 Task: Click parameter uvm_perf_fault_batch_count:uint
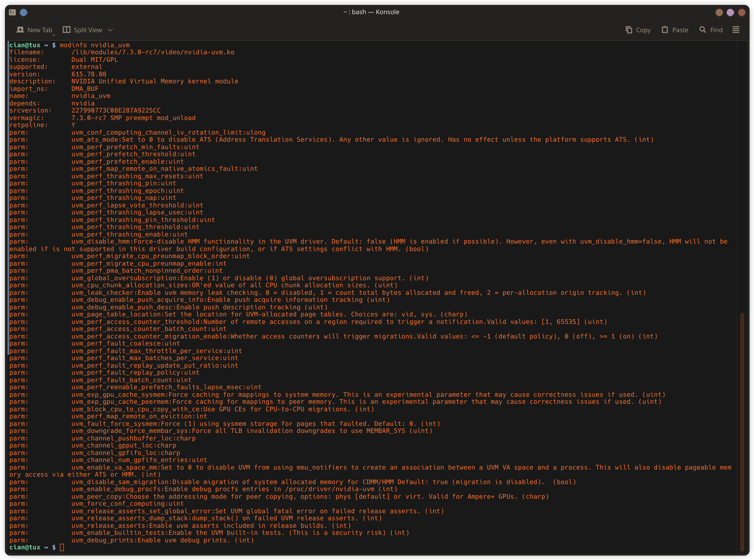coord(131,380)
